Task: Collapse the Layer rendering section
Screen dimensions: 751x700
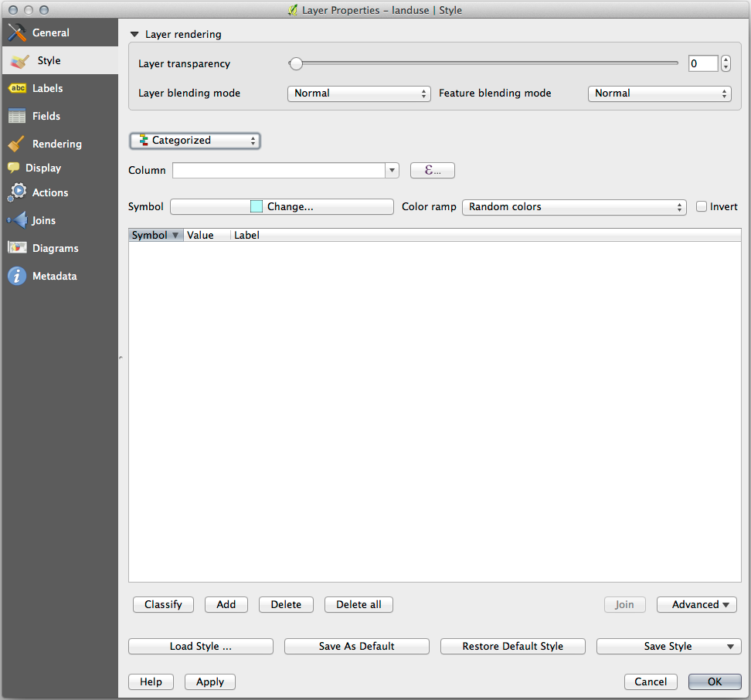Action: [134, 35]
